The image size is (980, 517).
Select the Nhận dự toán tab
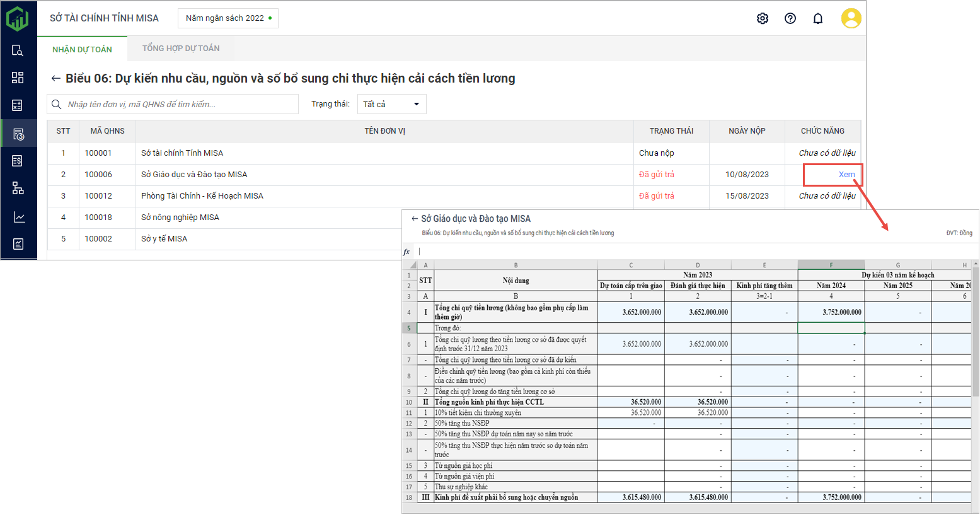82,49
